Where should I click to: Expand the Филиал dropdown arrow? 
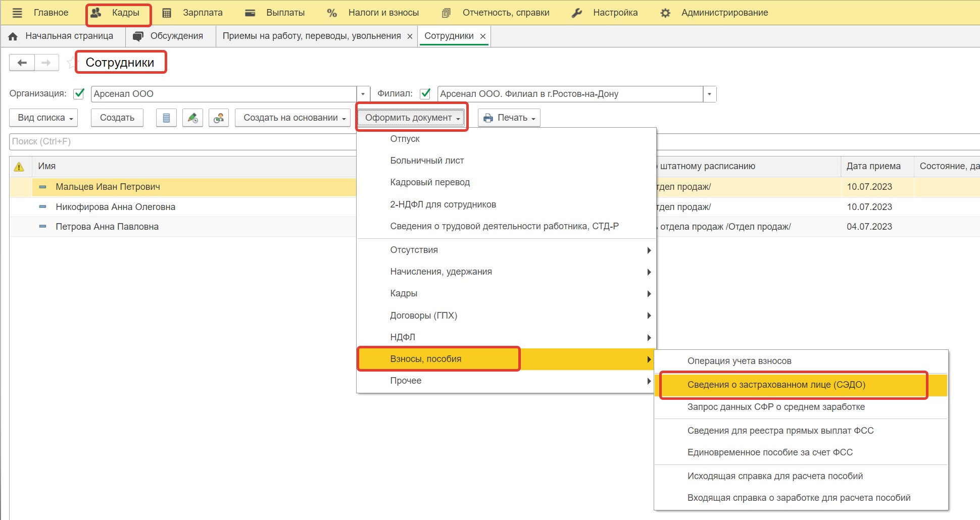coord(709,94)
